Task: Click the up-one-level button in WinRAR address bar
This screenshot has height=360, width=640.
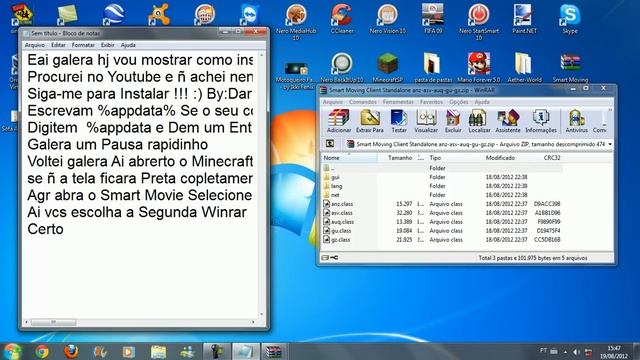Action: (330, 144)
